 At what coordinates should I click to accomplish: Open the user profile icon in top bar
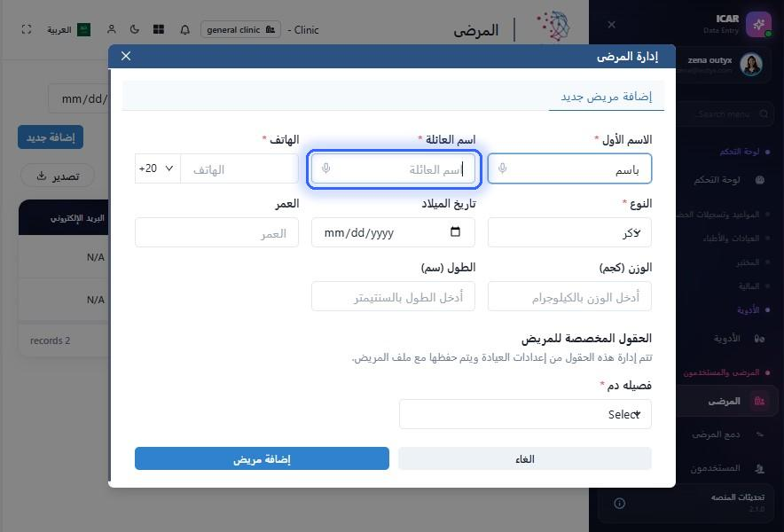click(x=112, y=29)
